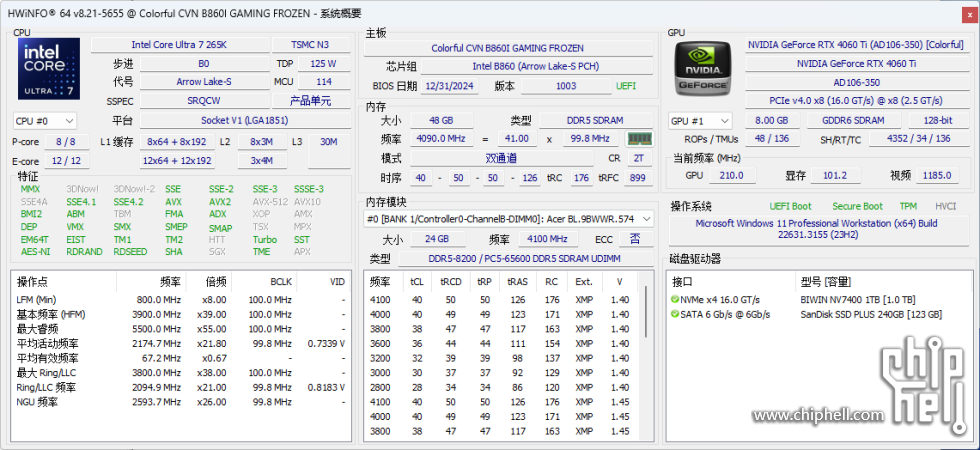Close the HWiNFO summary window
980x450 pixels.
coord(971,14)
